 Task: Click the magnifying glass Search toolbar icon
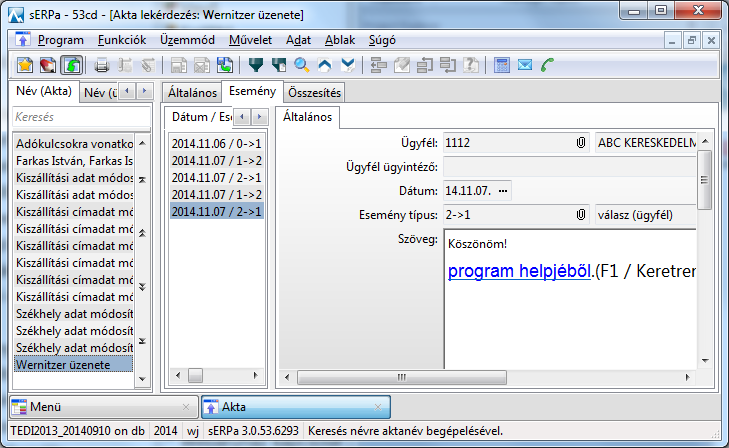tap(302, 65)
